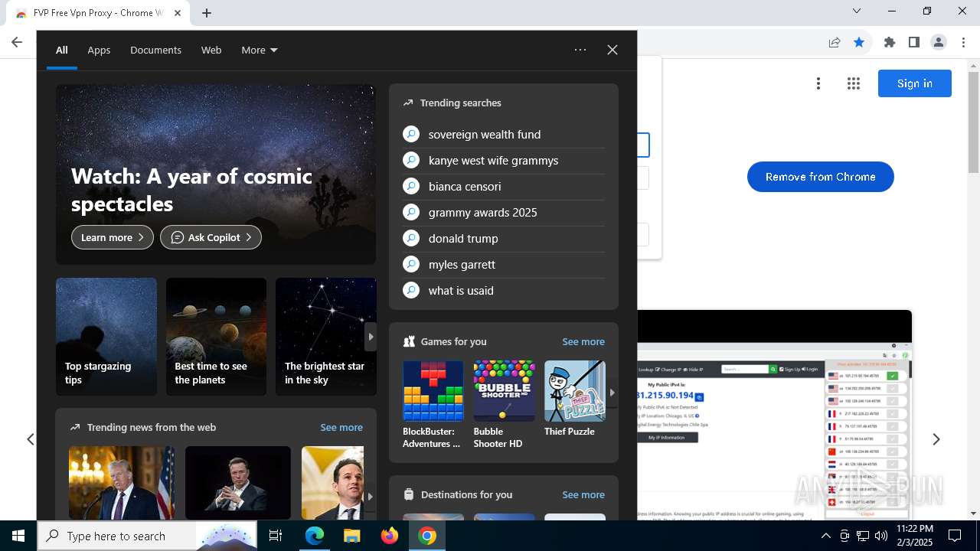Click the share page icon
The width and height of the screenshot is (980, 551).
835,42
